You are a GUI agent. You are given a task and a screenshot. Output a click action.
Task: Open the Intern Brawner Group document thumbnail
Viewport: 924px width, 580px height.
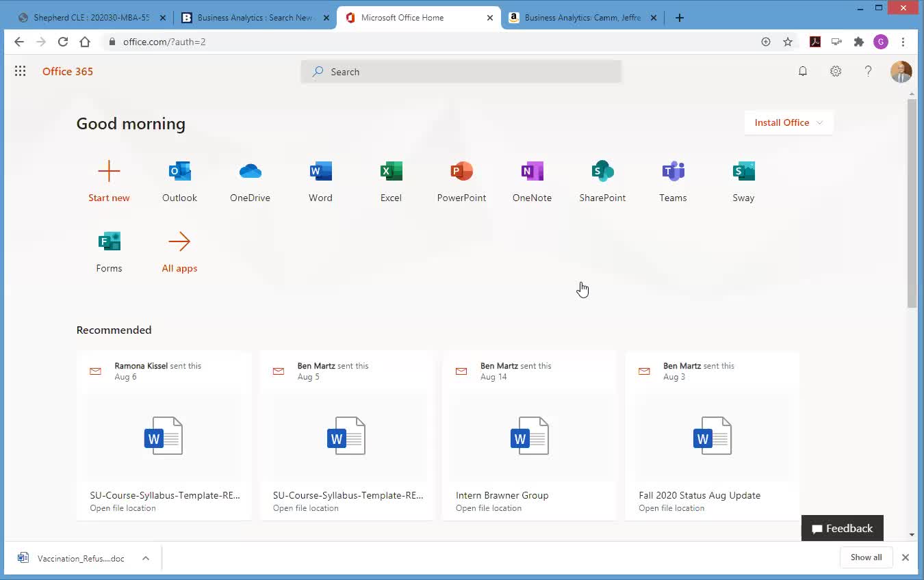pos(529,436)
